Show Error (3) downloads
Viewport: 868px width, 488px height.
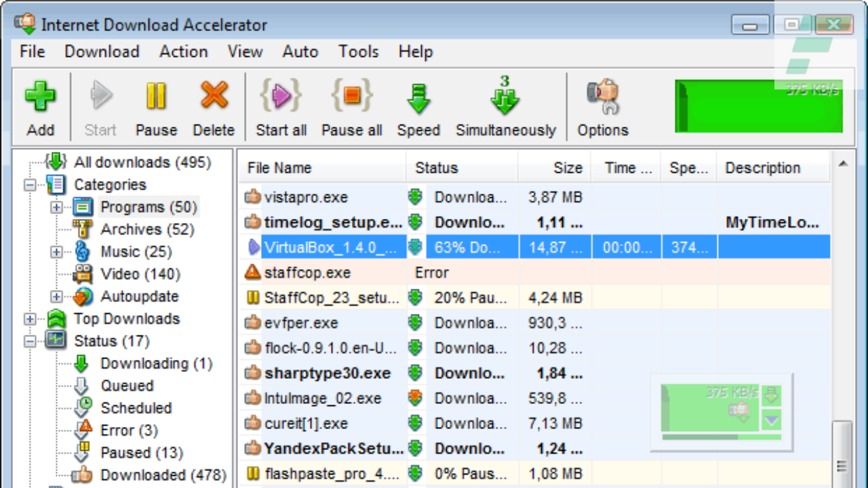(129, 430)
